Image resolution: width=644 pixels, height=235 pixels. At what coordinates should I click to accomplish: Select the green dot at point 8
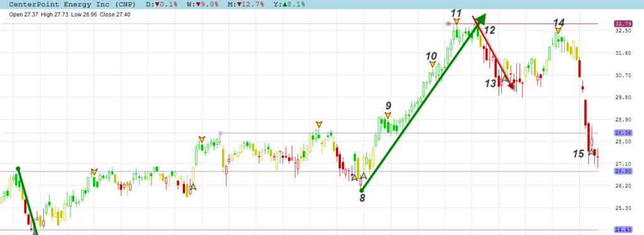(362, 190)
